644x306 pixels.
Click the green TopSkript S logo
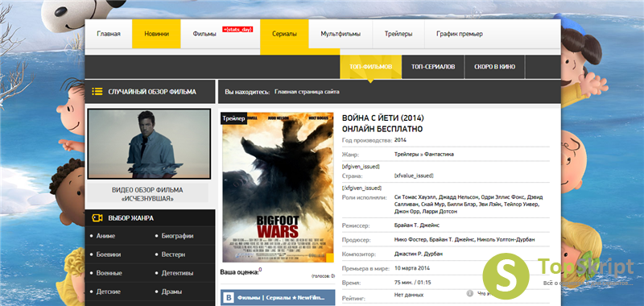coord(506,276)
